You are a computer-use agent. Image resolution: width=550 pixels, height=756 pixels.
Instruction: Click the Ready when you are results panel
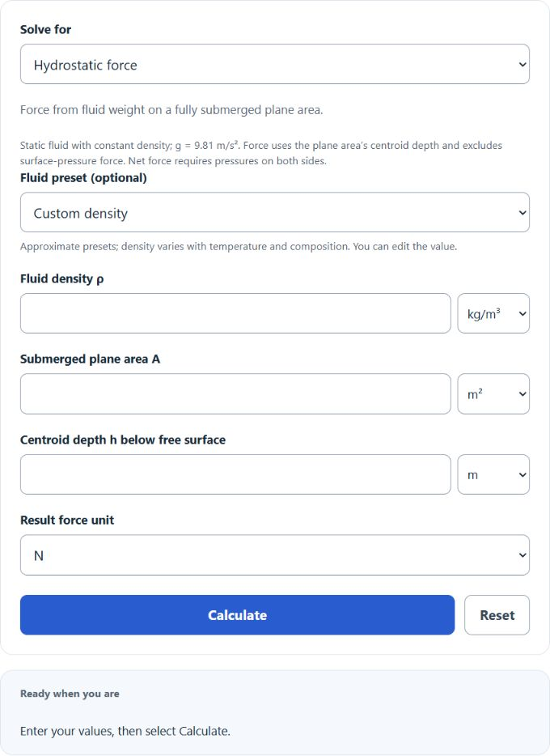pos(275,712)
